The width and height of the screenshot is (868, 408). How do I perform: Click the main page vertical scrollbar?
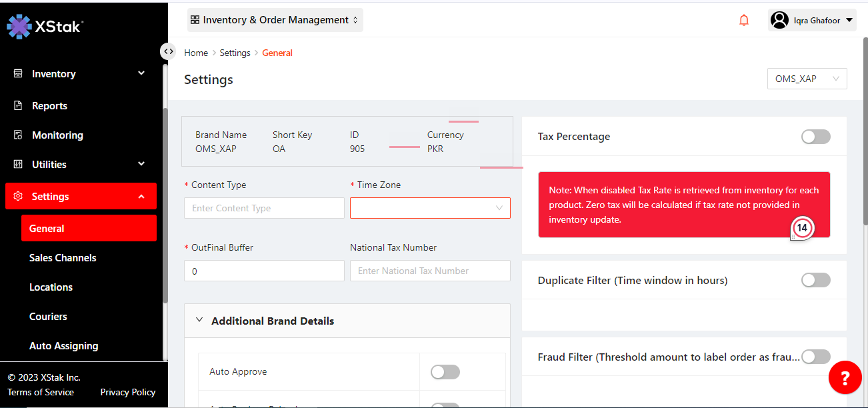coord(864,133)
